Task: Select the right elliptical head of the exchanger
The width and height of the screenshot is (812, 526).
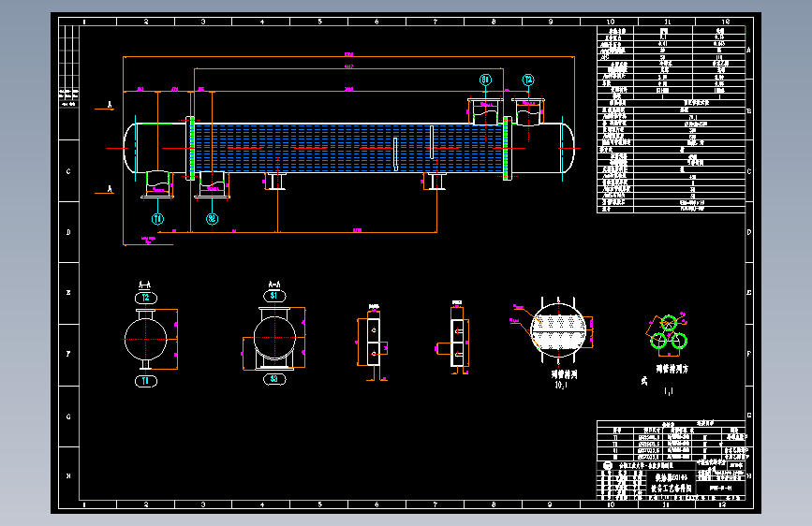Action: tap(568, 148)
